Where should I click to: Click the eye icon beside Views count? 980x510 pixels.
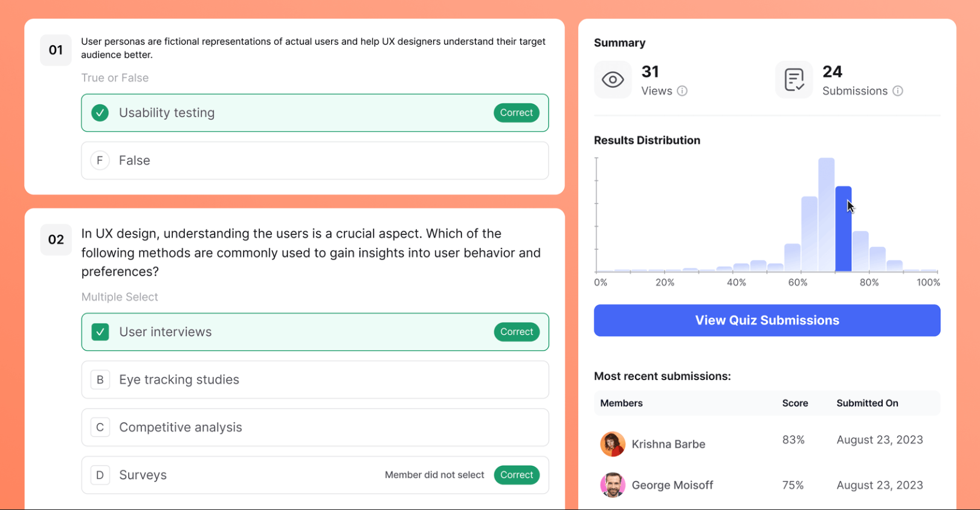613,79
